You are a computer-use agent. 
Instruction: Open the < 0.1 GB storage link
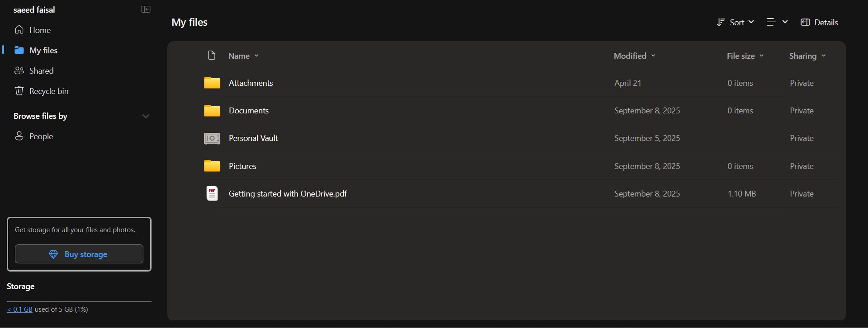pyautogui.click(x=19, y=309)
